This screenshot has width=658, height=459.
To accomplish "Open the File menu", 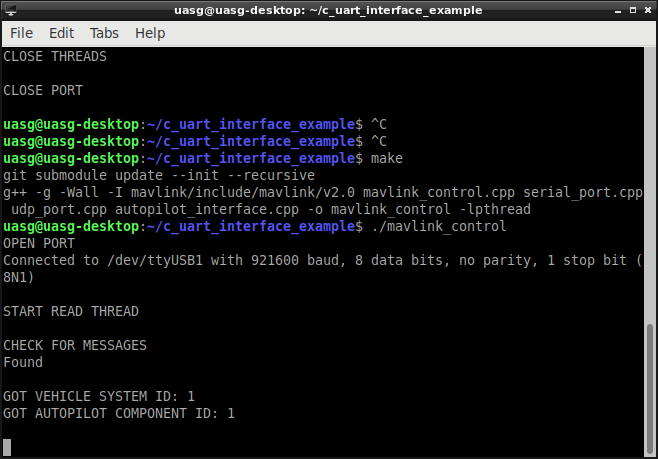I will [x=21, y=33].
